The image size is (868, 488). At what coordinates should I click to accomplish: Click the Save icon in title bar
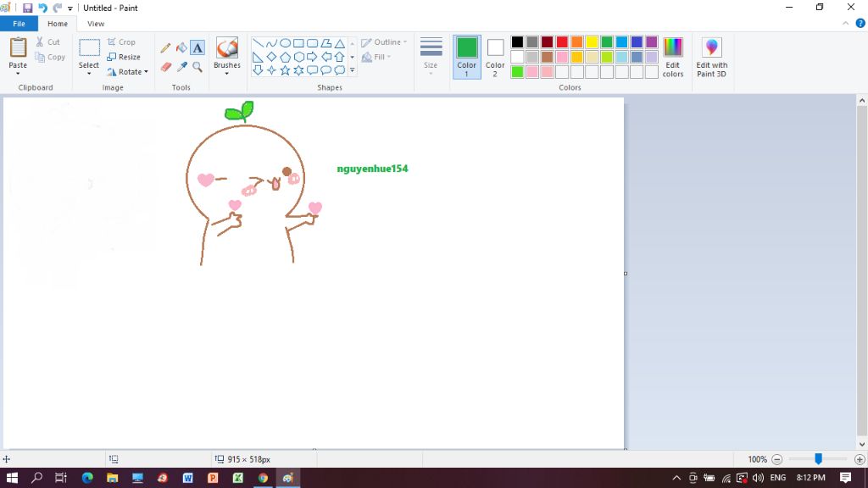(x=27, y=8)
